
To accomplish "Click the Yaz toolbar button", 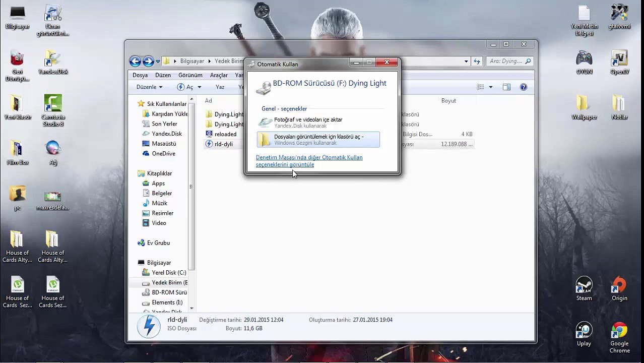I will 220,87.
